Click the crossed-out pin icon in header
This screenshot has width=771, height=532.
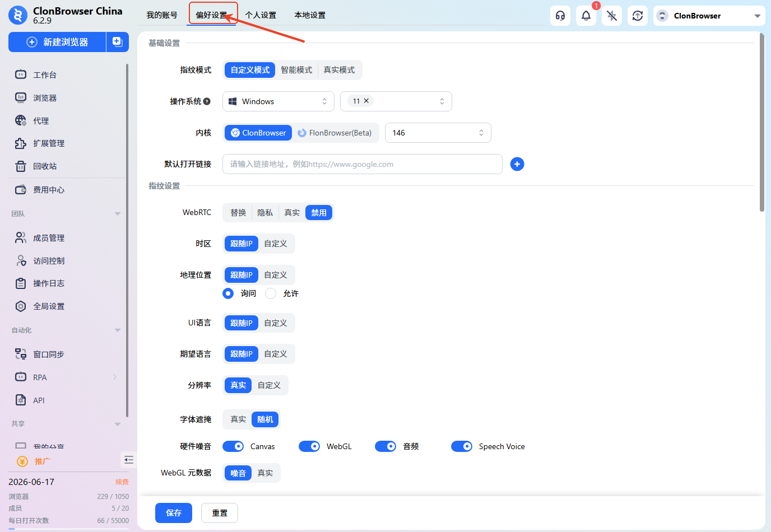click(x=612, y=16)
